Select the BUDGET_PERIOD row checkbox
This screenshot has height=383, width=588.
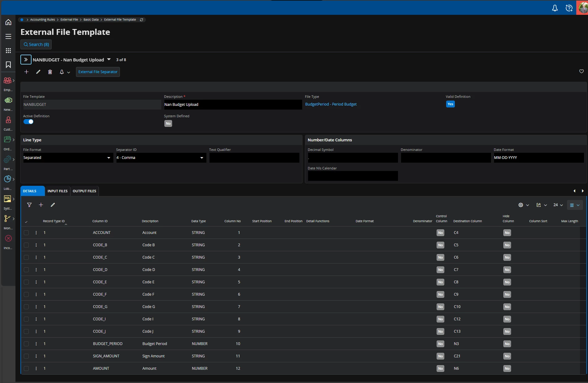click(26, 344)
